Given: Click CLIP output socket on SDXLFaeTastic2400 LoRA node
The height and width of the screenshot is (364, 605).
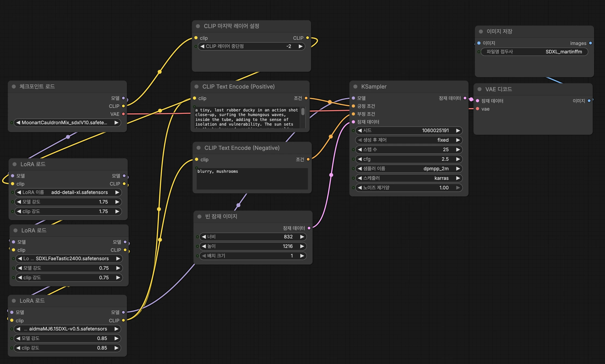Looking at the screenshot, I should pyautogui.click(x=125, y=250).
